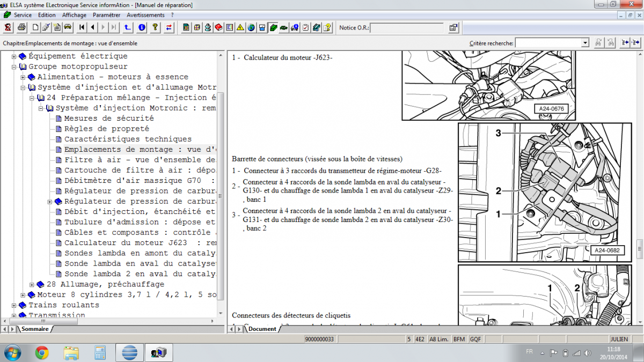Click the blue info circle icon
The image size is (644, 362).
click(x=142, y=27)
